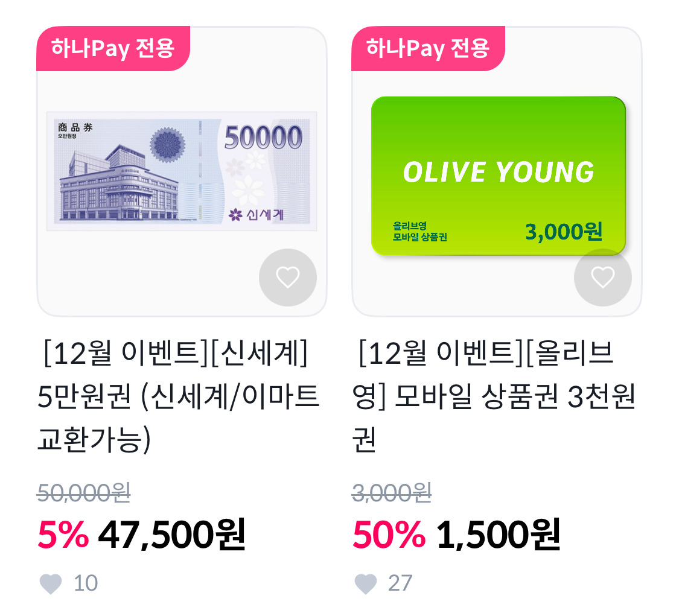The width and height of the screenshot is (679, 616).
Task: Click the crossed-out 50,000원 original price
Action: [x=84, y=494]
